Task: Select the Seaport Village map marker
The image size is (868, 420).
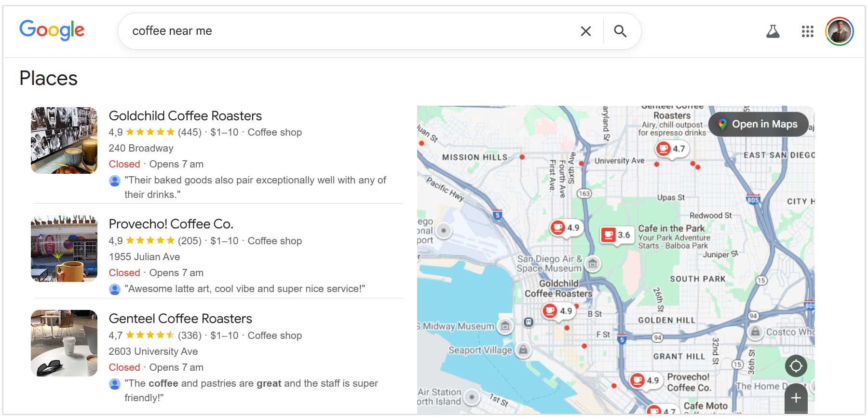Action: [x=523, y=350]
